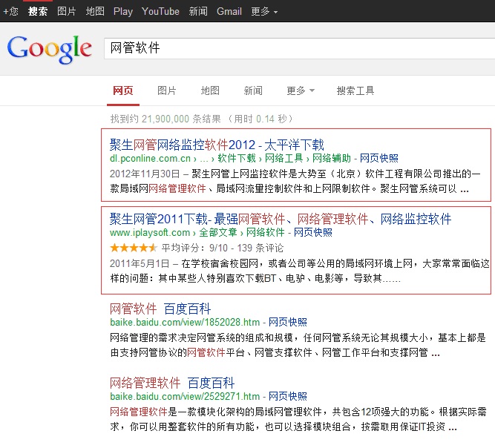Switch to the 地图 results tab
Screen dimensions: 495x448
tap(210, 91)
